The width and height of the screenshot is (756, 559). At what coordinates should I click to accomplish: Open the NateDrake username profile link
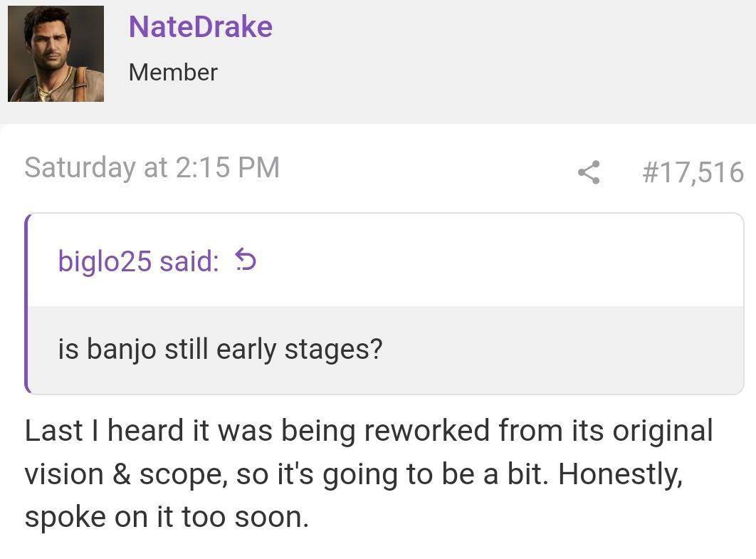click(200, 27)
